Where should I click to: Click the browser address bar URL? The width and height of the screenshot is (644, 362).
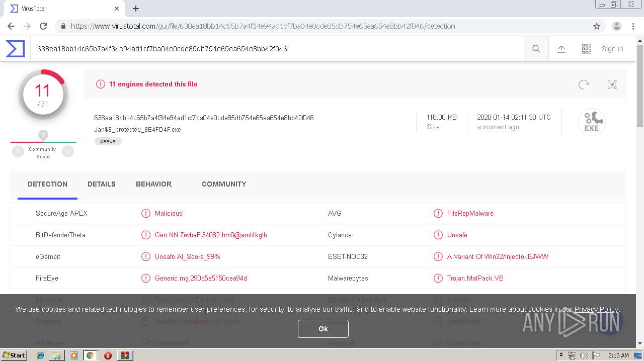point(263,26)
